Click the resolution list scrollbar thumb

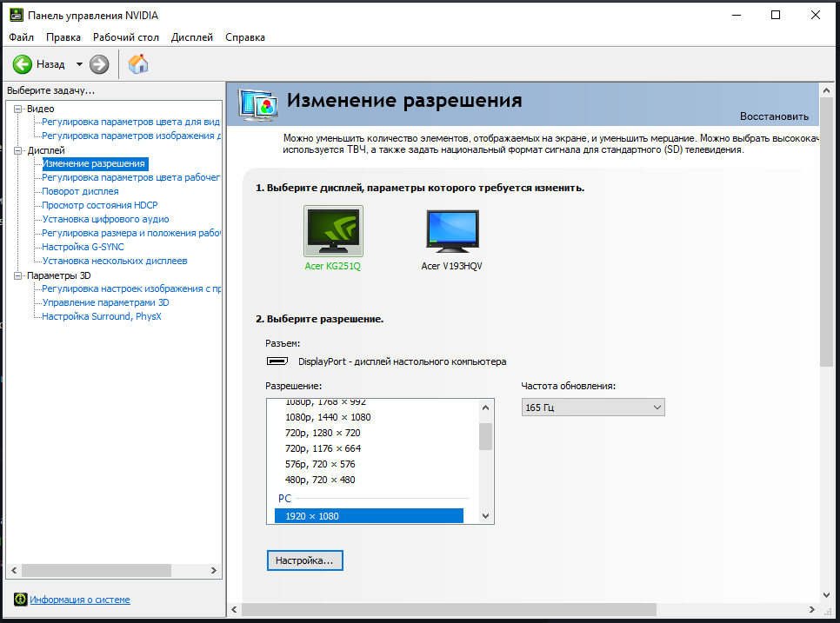485,437
